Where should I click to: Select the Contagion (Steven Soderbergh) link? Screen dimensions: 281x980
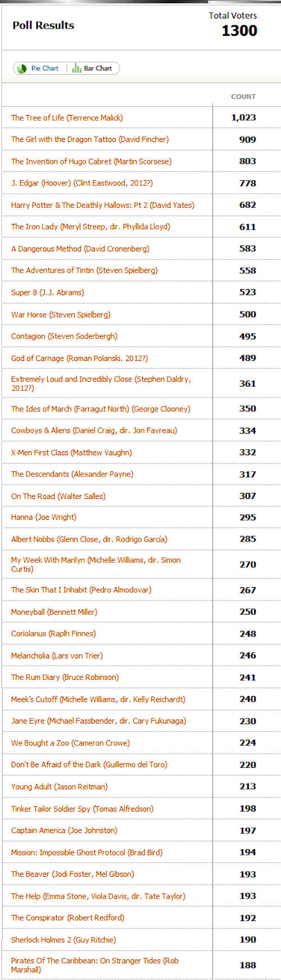64,336
